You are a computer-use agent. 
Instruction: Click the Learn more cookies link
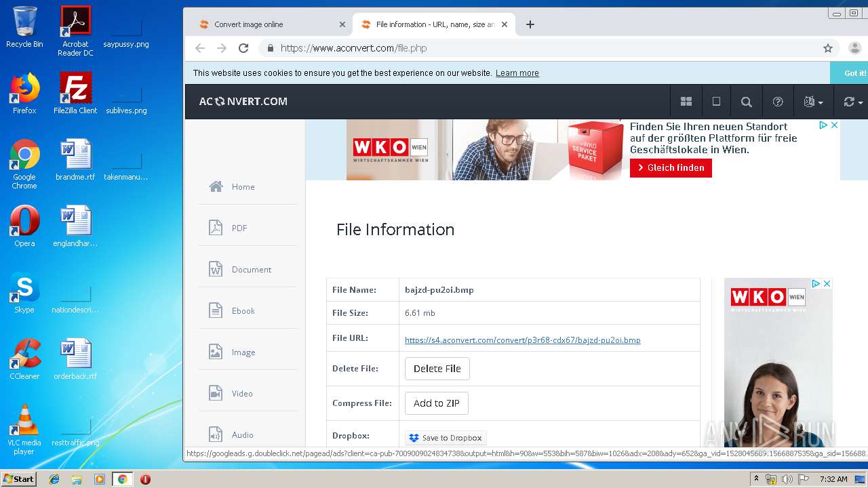517,73
